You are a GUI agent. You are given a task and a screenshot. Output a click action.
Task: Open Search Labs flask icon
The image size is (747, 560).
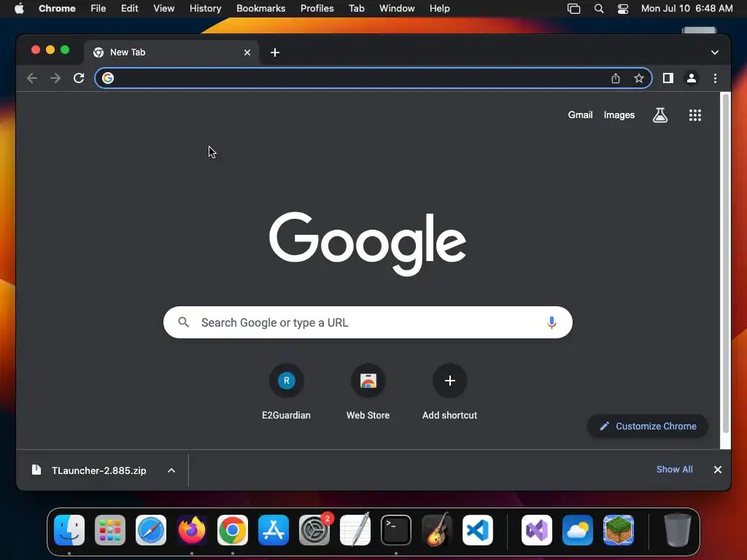(659, 114)
